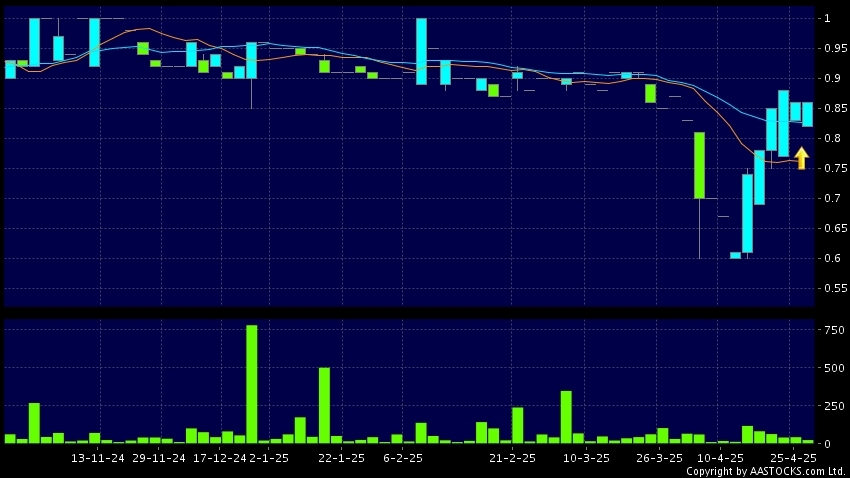Click the 0.9 price axis label
The height and width of the screenshot is (478, 850).
[x=832, y=79]
